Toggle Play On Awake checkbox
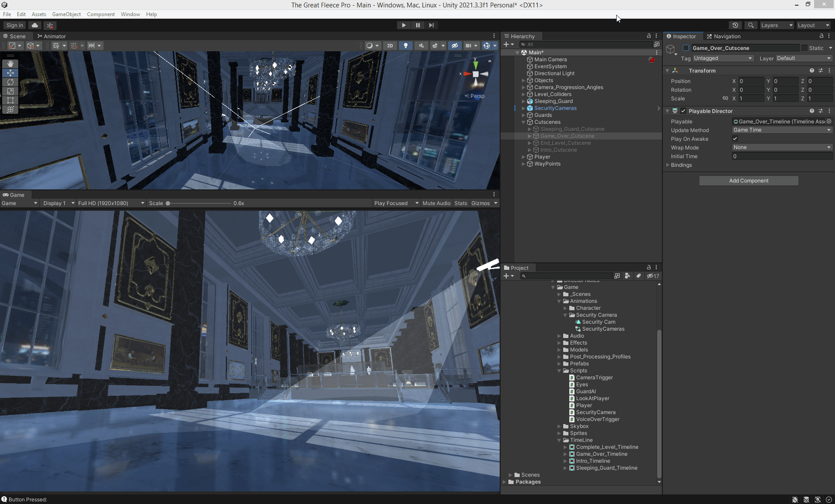 coord(735,139)
